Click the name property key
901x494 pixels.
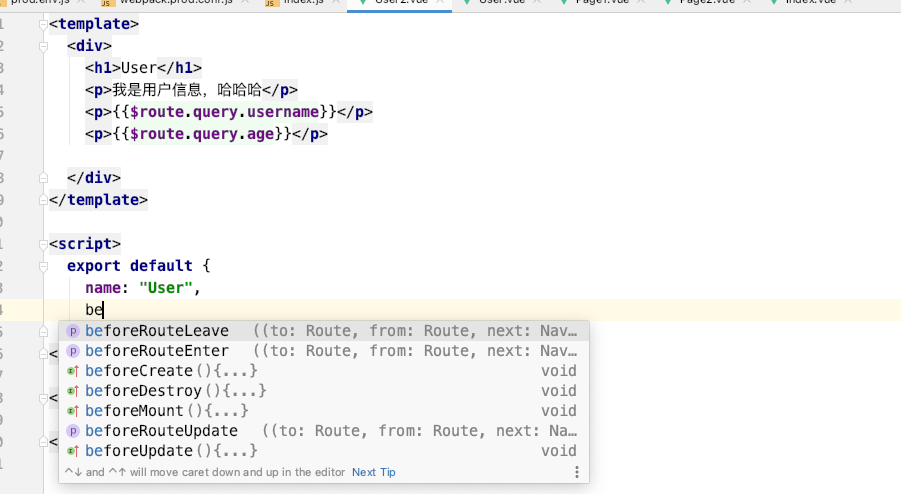(103, 288)
